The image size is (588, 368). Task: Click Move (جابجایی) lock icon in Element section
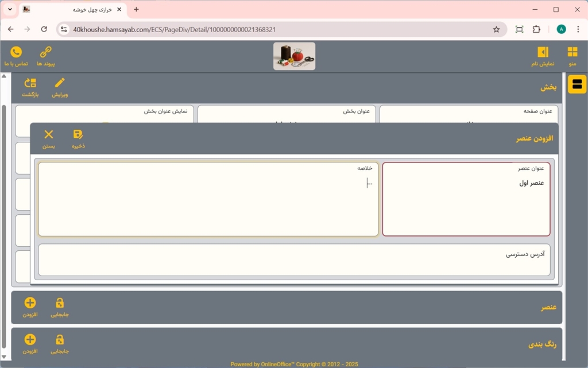[60, 304]
